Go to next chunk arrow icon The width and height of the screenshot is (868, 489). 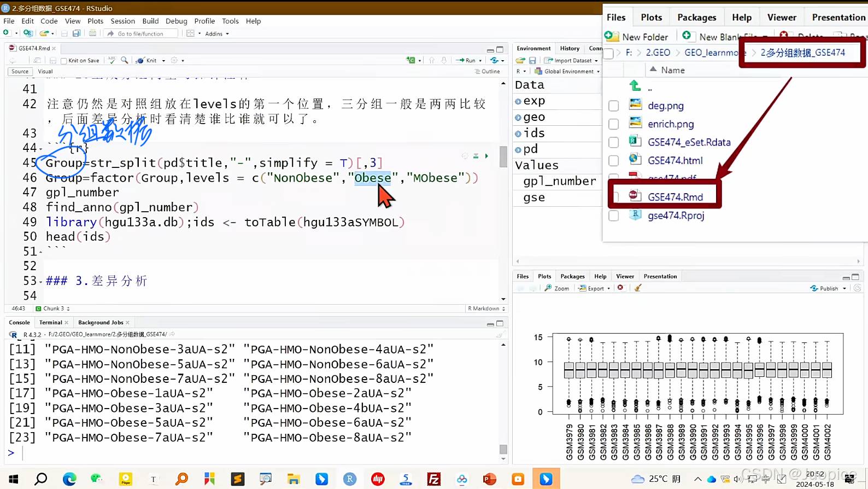point(444,60)
